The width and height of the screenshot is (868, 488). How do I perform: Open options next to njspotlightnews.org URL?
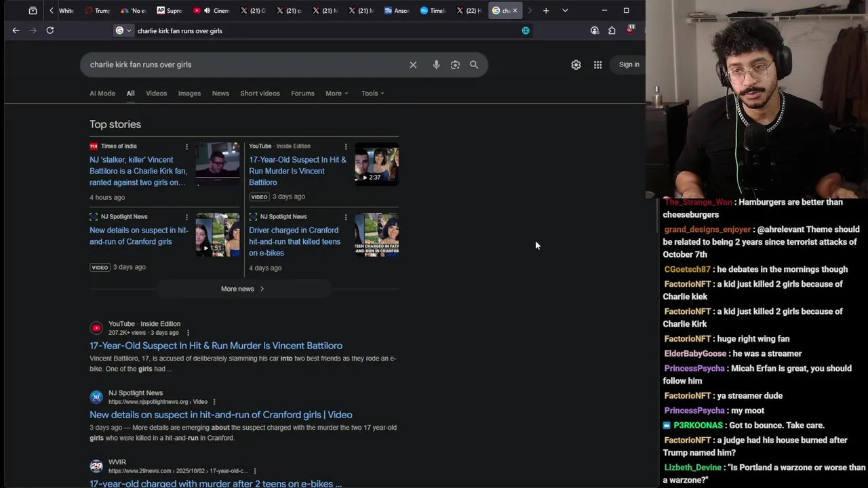coord(214,402)
